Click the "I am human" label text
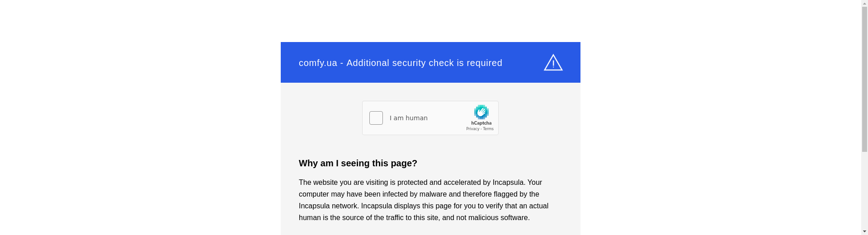This screenshot has height=235, width=868. point(409,118)
